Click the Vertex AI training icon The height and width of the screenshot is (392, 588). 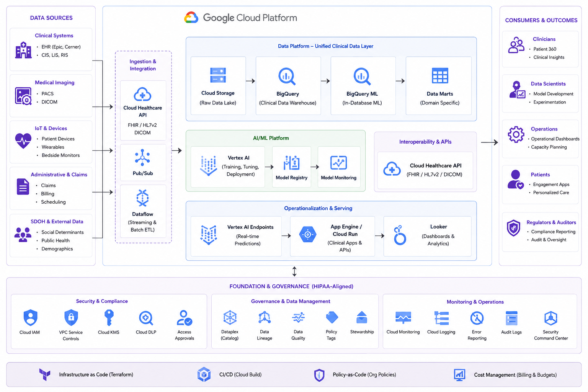click(208, 166)
